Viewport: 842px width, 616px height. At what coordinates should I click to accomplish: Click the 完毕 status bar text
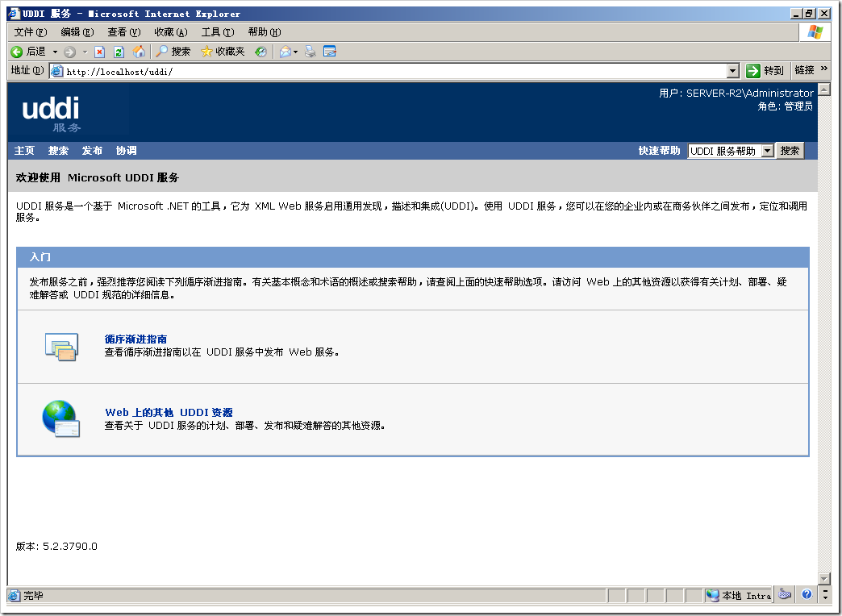pyautogui.click(x=33, y=595)
